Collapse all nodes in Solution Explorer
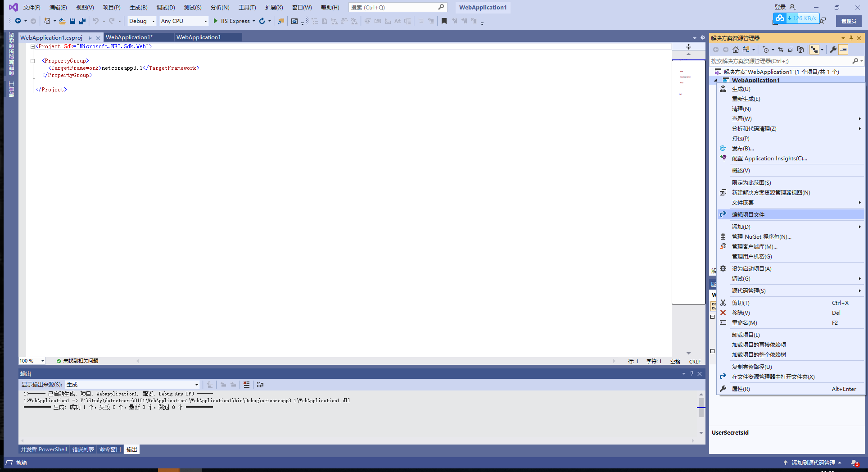 pos(791,50)
